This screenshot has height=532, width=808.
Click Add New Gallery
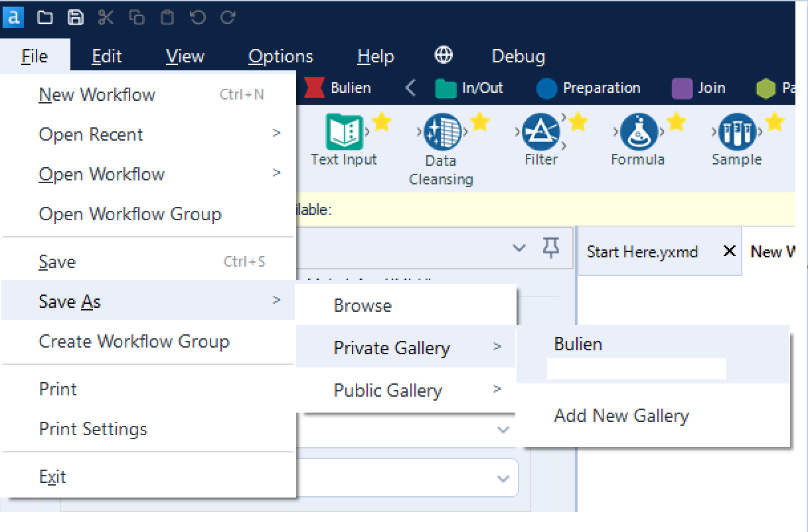click(621, 415)
